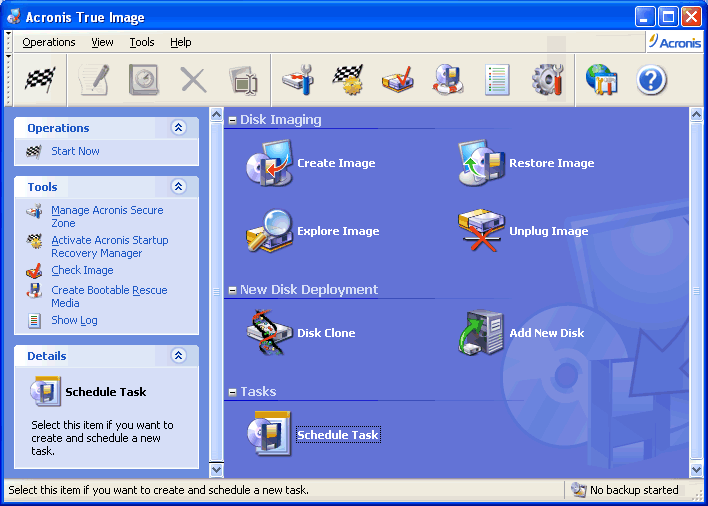Screen dimensions: 708x506
Task: Select the Schedule Task label in Tasks
Action: 338,435
